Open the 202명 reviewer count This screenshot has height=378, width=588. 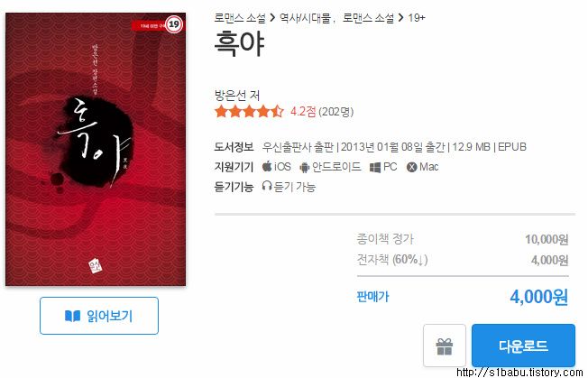coord(335,112)
